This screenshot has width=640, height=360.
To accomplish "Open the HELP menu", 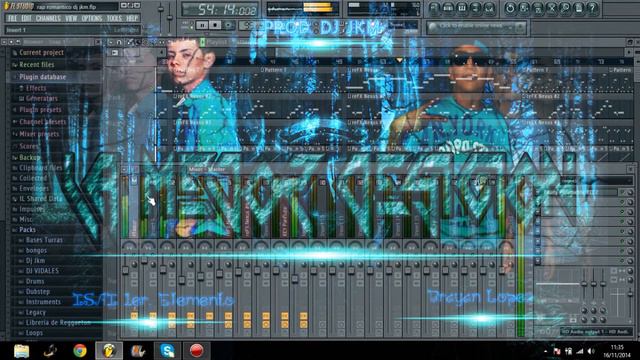I will point(132,18).
